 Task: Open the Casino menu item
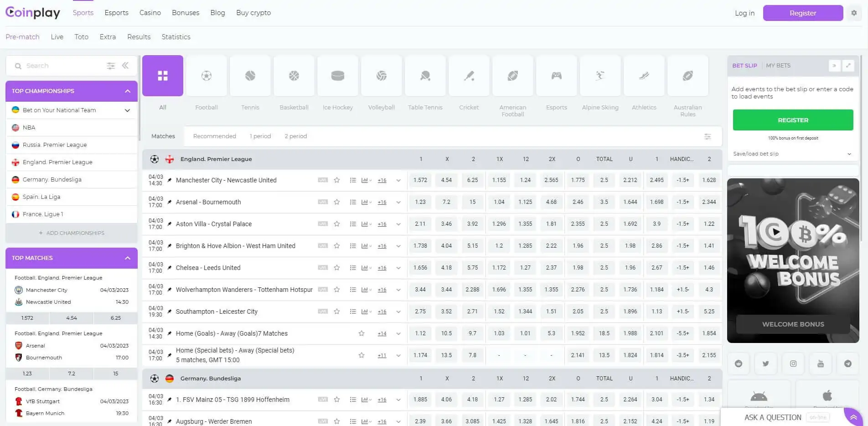click(x=150, y=13)
